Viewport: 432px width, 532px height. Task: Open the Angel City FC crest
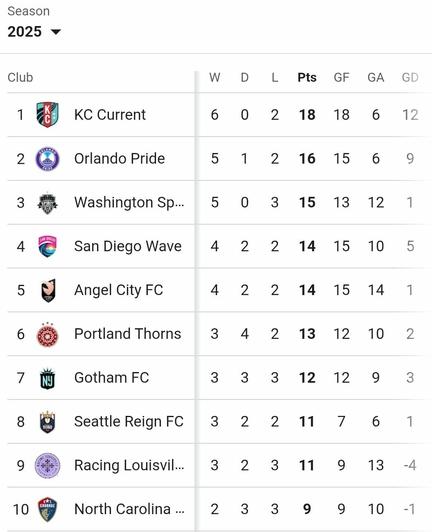[x=48, y=290]
